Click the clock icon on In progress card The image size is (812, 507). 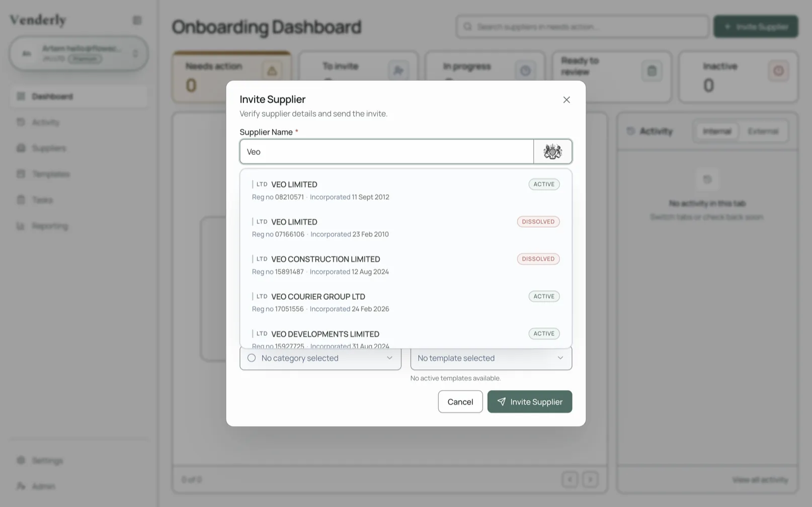click(x=526, y=70)
